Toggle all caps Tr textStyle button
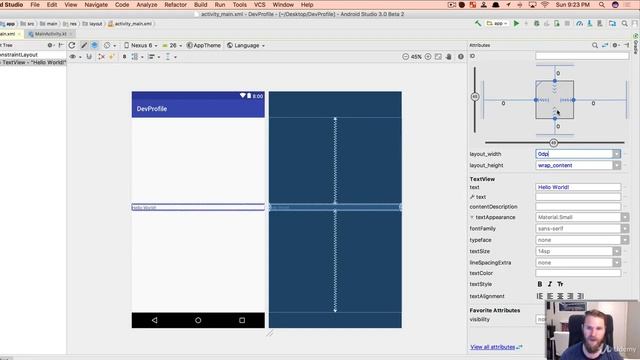This screenshot has width=640, height=360. (560, 284)
